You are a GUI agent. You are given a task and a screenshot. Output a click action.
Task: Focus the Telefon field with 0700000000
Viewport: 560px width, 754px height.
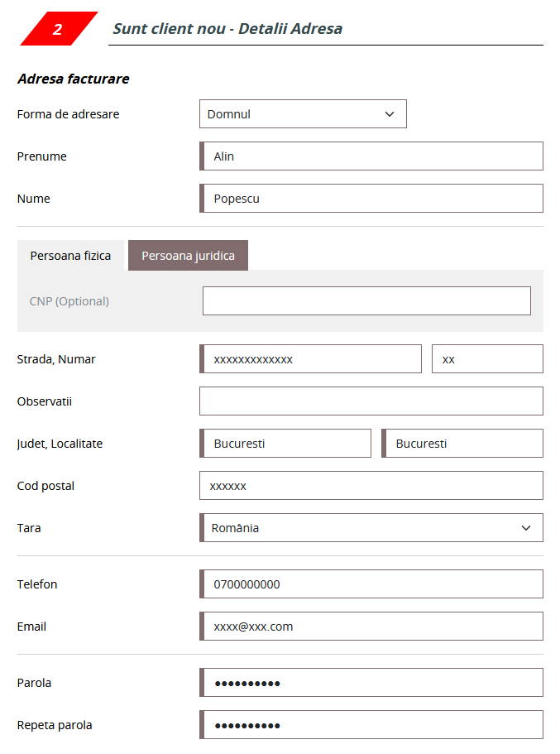pyautogui.click(x=372, y=584)
